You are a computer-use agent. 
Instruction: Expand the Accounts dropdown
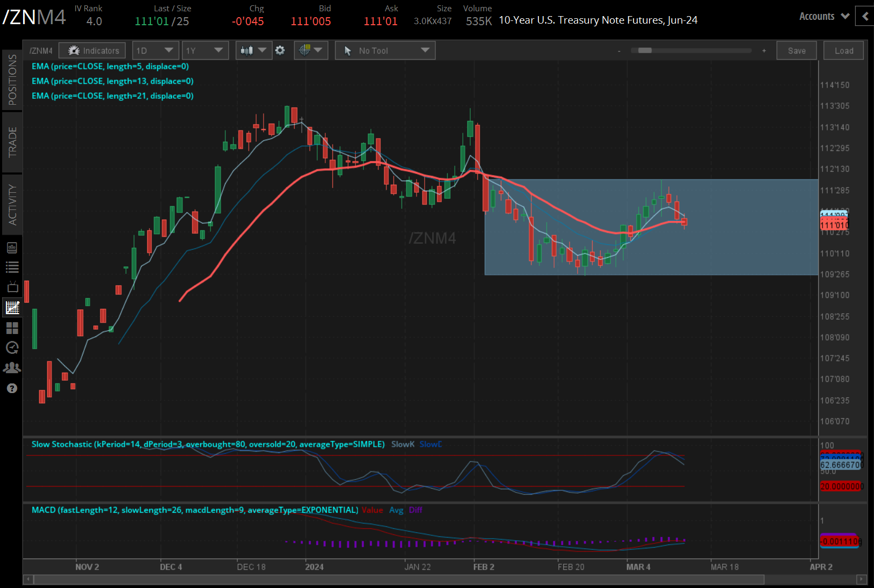pos(824,17)
